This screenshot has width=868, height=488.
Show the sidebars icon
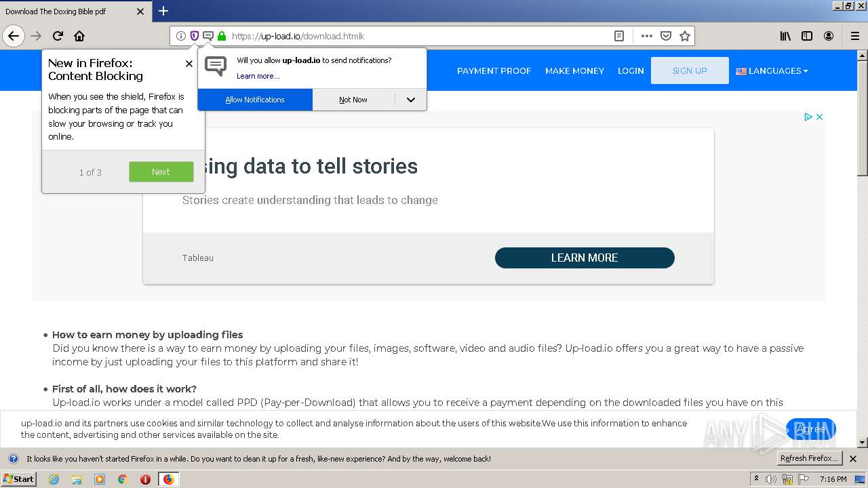(x=807, y=36)
